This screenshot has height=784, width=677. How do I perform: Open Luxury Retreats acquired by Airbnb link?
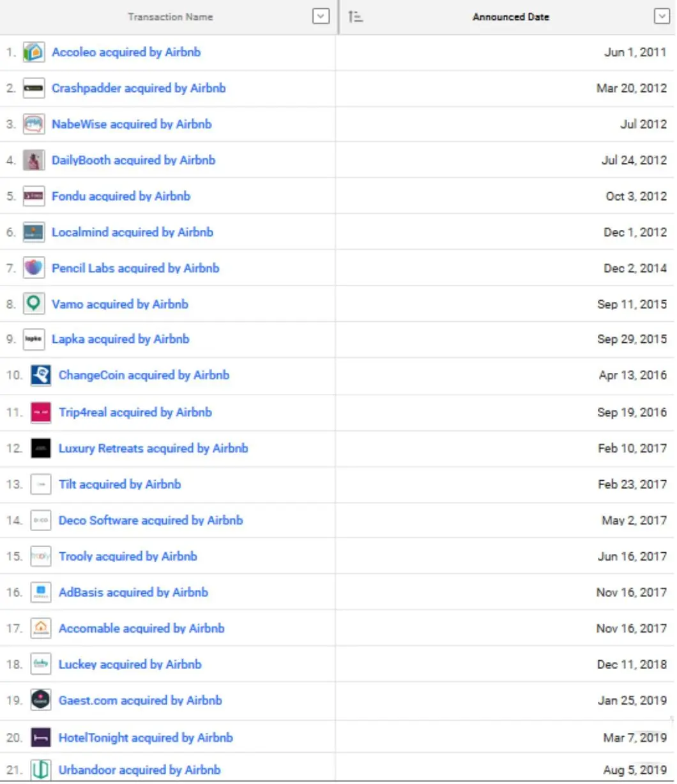tap(153, 448)
